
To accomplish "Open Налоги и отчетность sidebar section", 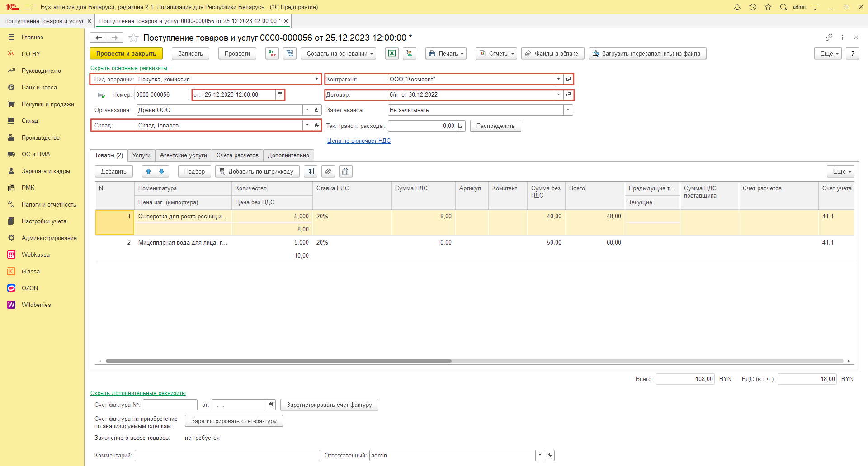I will [x=49, y=204].
